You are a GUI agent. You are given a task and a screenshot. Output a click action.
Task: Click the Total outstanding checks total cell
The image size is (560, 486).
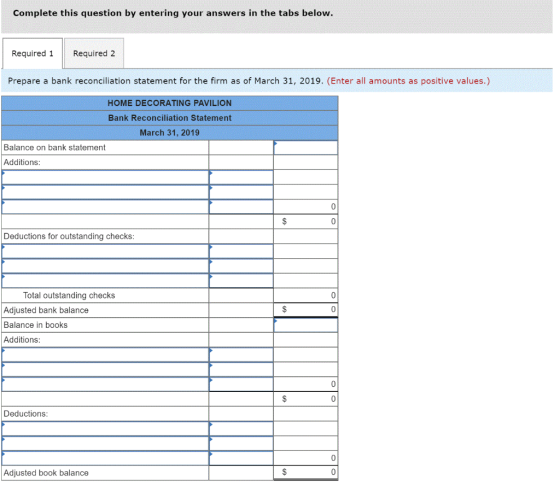click(x=306, y=296)
